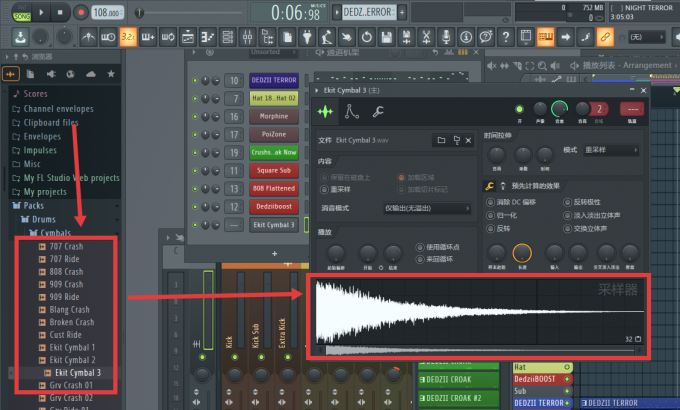Screen dimensions: 680x410
Task: Open the 重采样 stretch mode dropdown
Action: point(611,150)
